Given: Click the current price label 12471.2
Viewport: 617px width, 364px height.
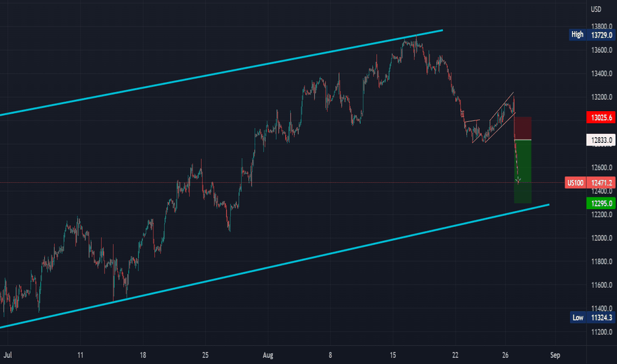Looking at the screenshot, I should 601,183.
